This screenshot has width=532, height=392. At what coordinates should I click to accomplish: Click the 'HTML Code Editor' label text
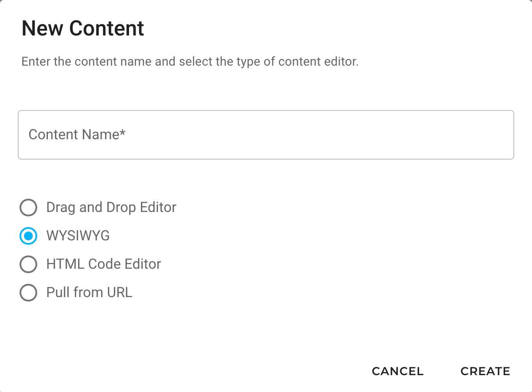click(104, 264)
